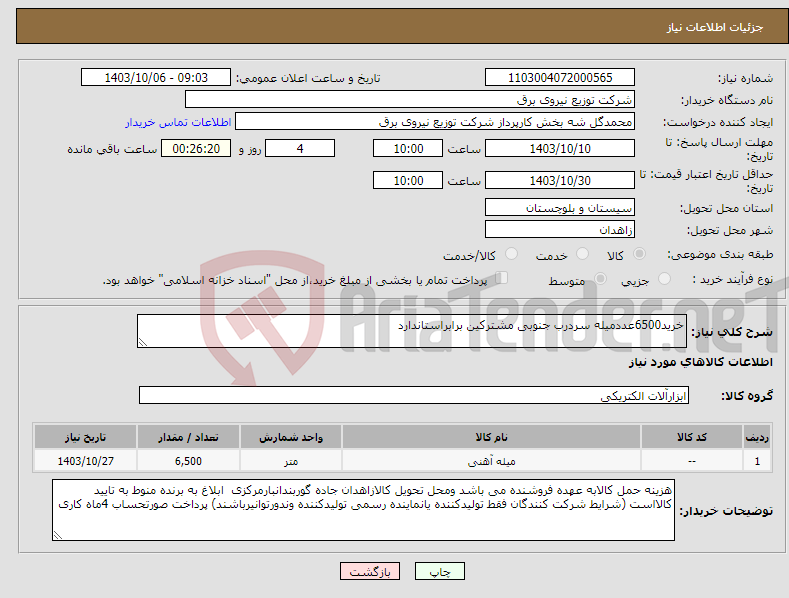Select the جزیی purchase type radio
The height and width of the screenshot is (598, 789).
click(664, 278)
